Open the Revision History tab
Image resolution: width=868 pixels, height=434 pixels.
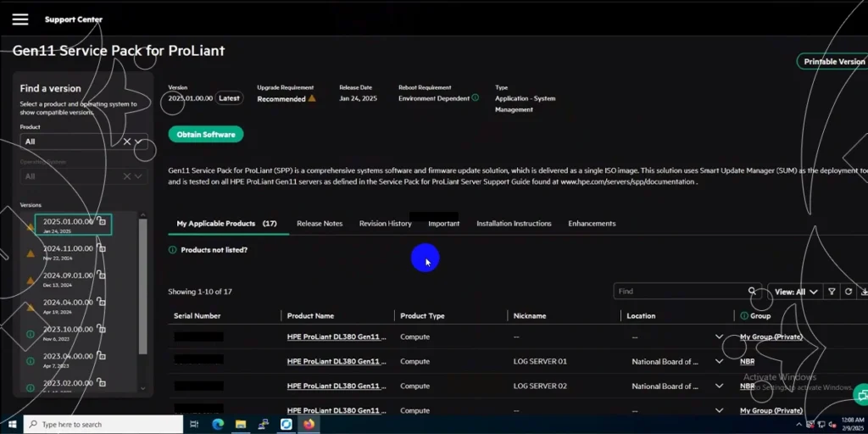coord(385,224)
